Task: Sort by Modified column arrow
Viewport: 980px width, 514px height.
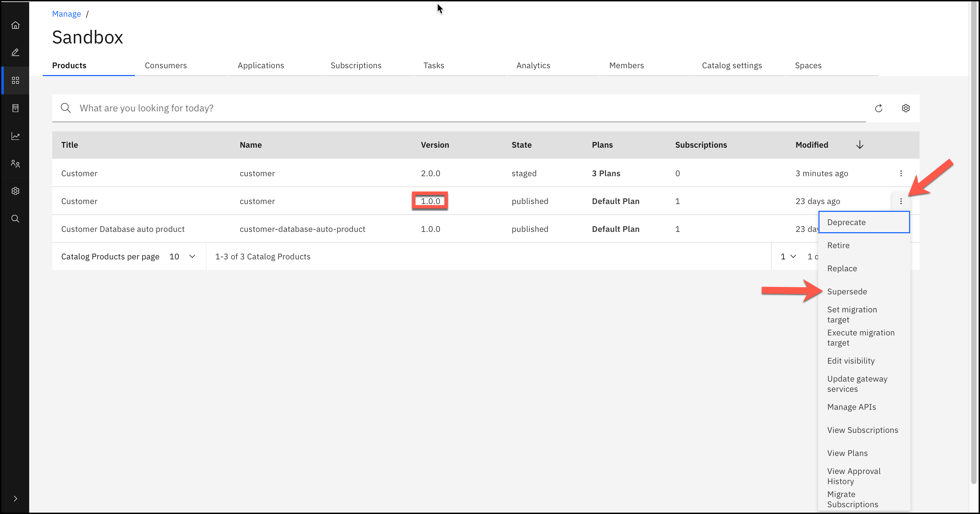Action: 860,145
